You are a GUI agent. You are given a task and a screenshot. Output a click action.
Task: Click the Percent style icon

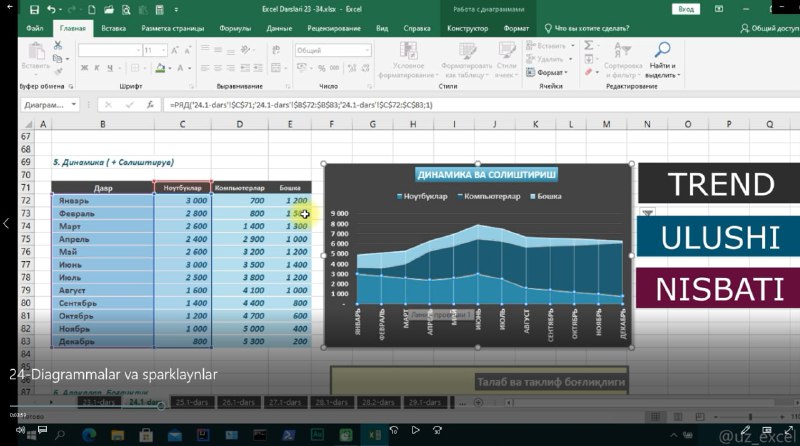click(321, 68)
